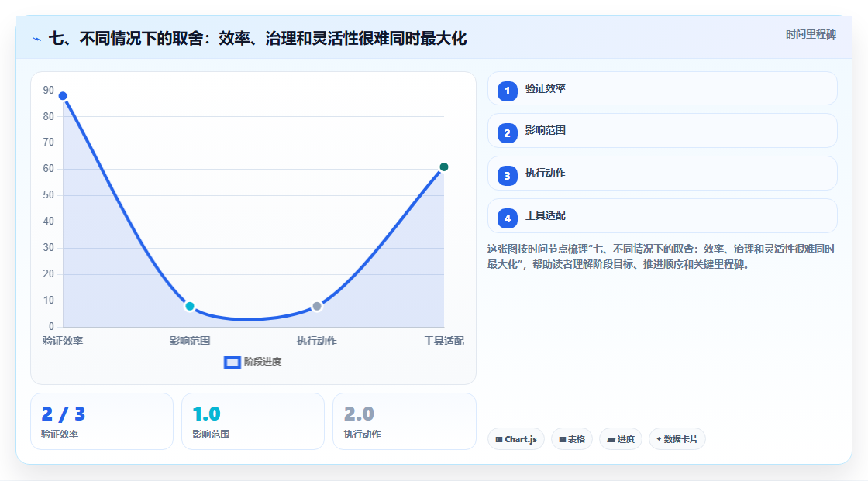The width and height of the screenshot is (868, 481).
Task: Click the 2 / 3 验证效率 stat card
Action: pyautogui.click(x=102, y=421)
